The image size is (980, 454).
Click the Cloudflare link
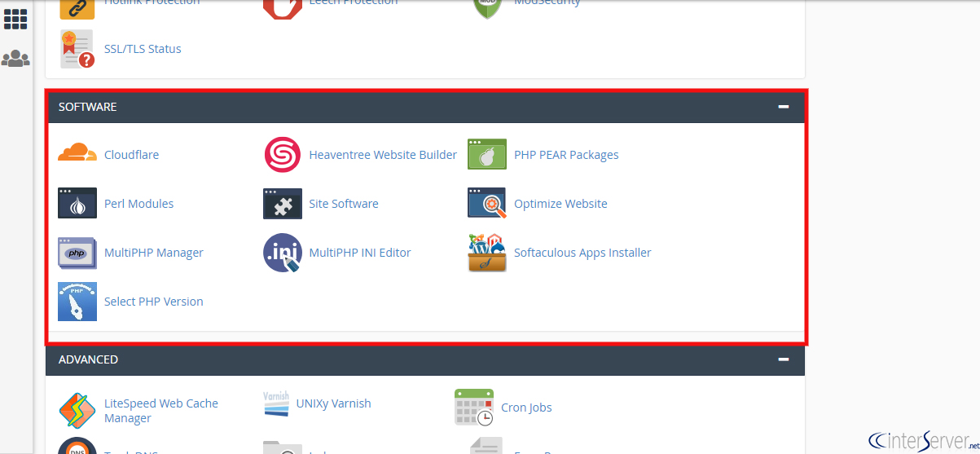click(131, 155)
